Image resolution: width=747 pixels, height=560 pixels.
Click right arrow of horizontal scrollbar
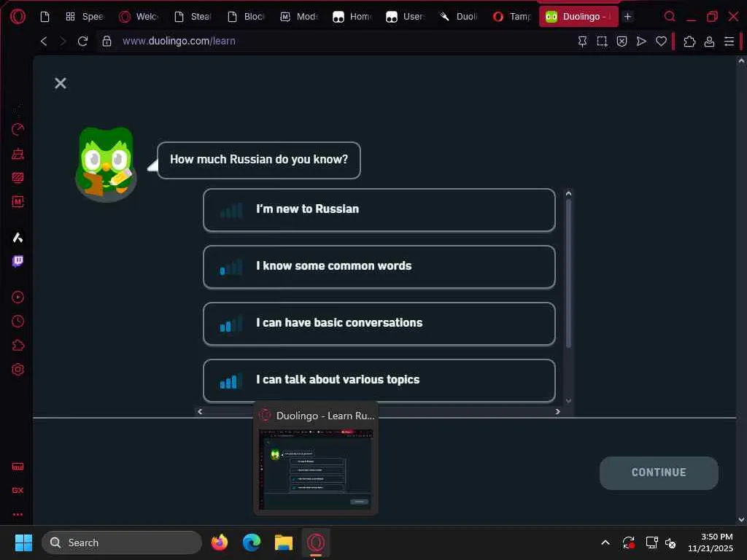coord(557,411)
